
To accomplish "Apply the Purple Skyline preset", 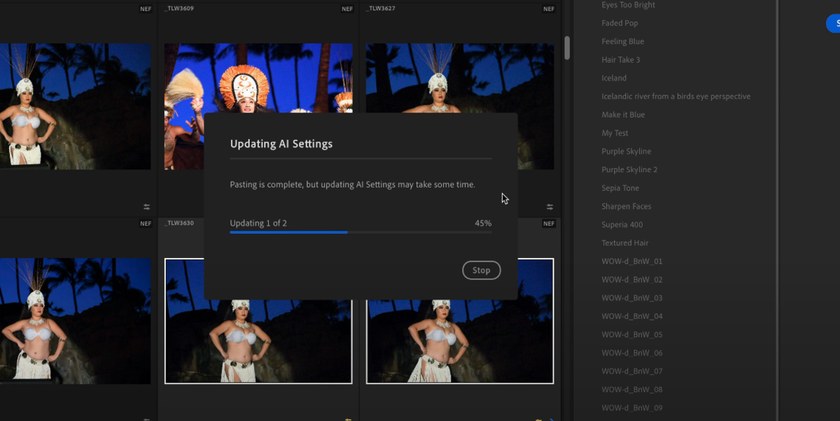I will coord(626,151).
